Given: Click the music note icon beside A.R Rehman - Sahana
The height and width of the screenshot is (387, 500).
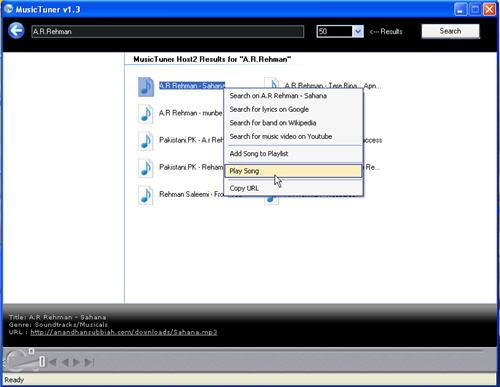Looking at the screenshot, I should tap(146, 87).
